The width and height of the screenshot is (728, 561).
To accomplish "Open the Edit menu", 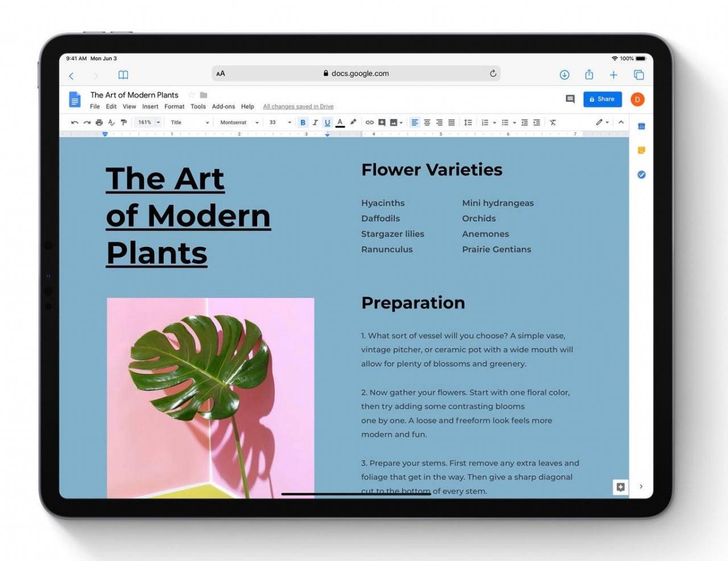I will tap(111, 106).
